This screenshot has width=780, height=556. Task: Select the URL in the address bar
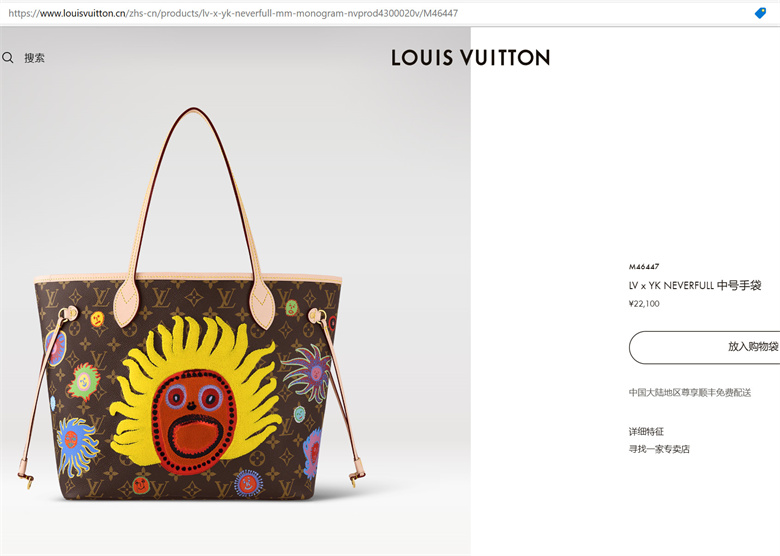click(x=233, y=13)
